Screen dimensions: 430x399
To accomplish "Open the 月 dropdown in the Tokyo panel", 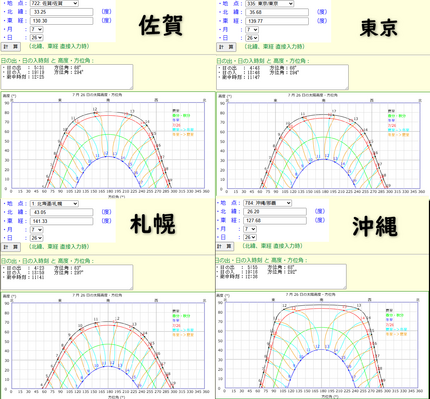I will (252, 30).
